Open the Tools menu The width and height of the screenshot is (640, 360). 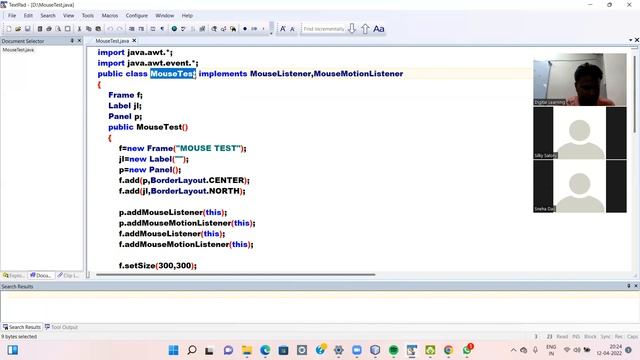click(88, 16)
